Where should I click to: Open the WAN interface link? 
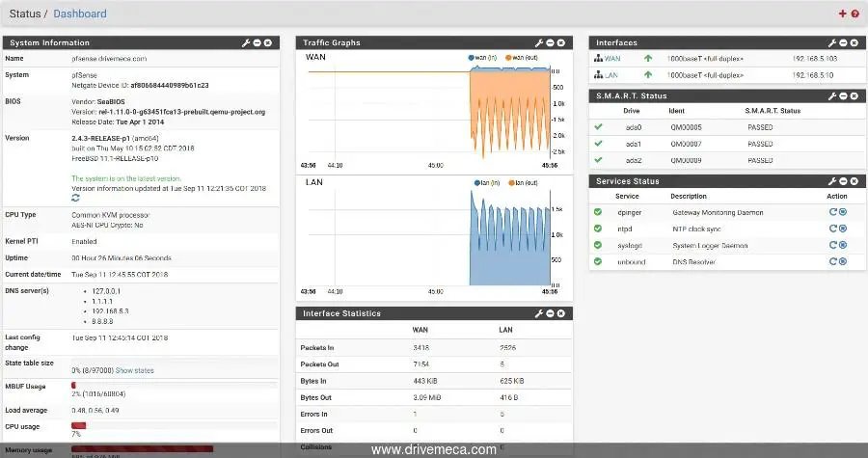coord(612,58)
